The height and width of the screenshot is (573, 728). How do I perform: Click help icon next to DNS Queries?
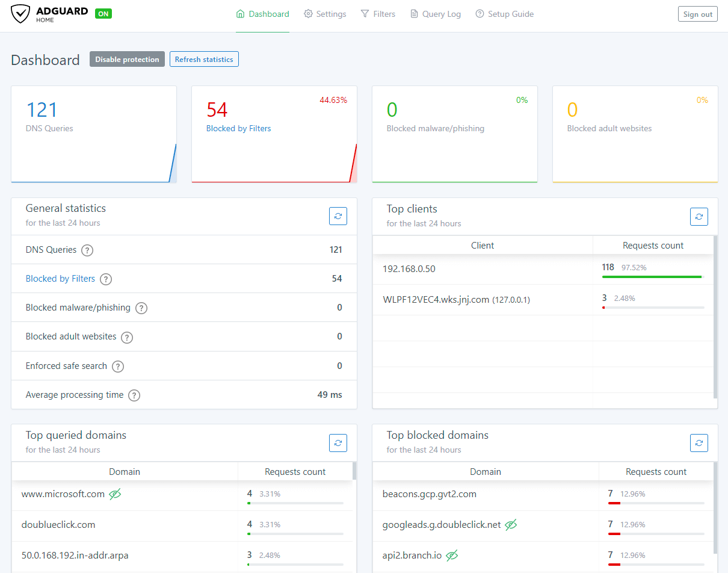(x=87, y=250)
